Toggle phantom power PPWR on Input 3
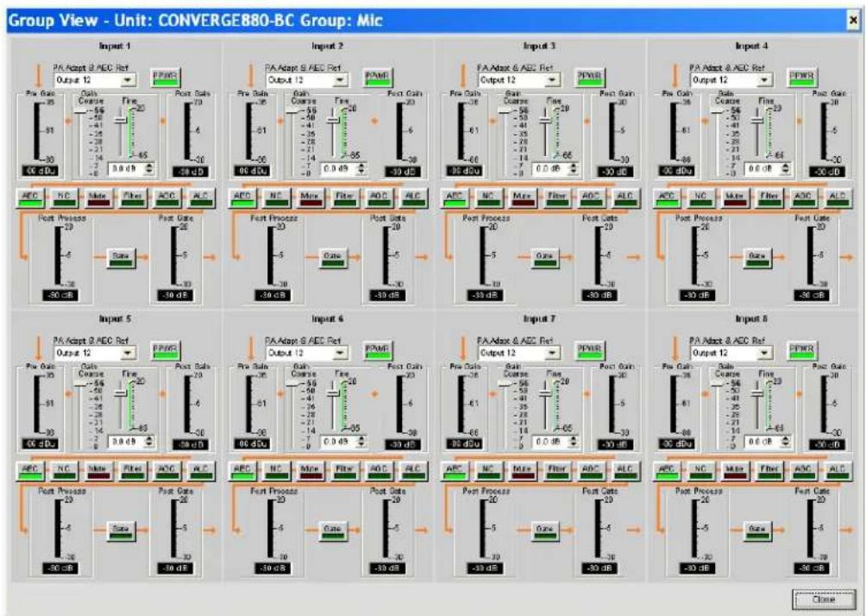Screen dimensions: 866x616 (x=589, y=78)
